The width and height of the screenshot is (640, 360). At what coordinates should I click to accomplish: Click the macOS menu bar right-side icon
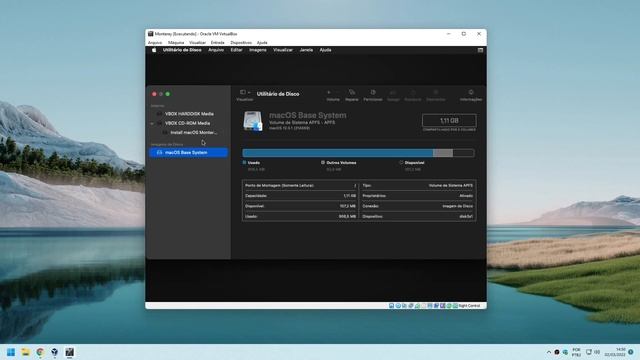[x=480, y=50]
